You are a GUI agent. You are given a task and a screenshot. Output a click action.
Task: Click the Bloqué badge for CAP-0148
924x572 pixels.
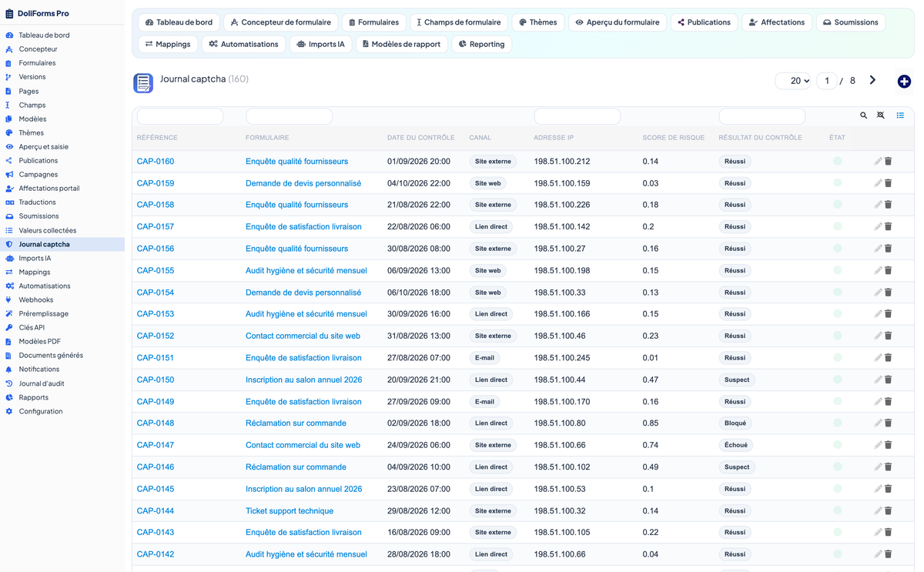[735, 423]
